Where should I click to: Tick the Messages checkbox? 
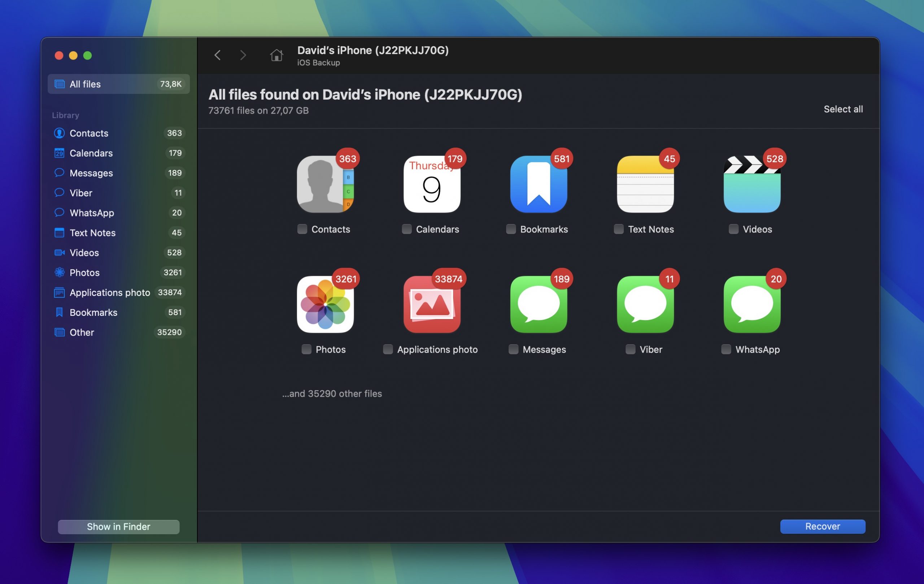(x=513, y=349)
